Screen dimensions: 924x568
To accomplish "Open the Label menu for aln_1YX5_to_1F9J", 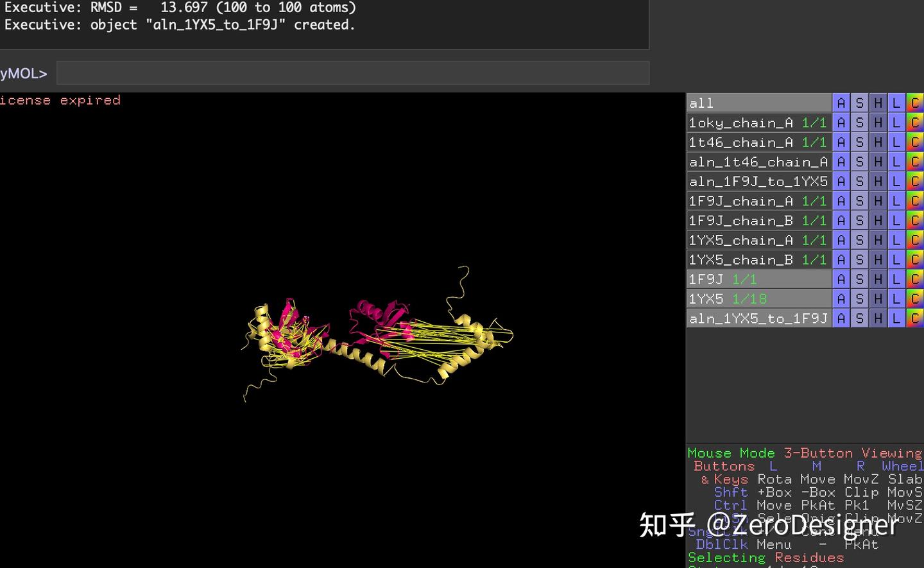I will coord(896,318).
